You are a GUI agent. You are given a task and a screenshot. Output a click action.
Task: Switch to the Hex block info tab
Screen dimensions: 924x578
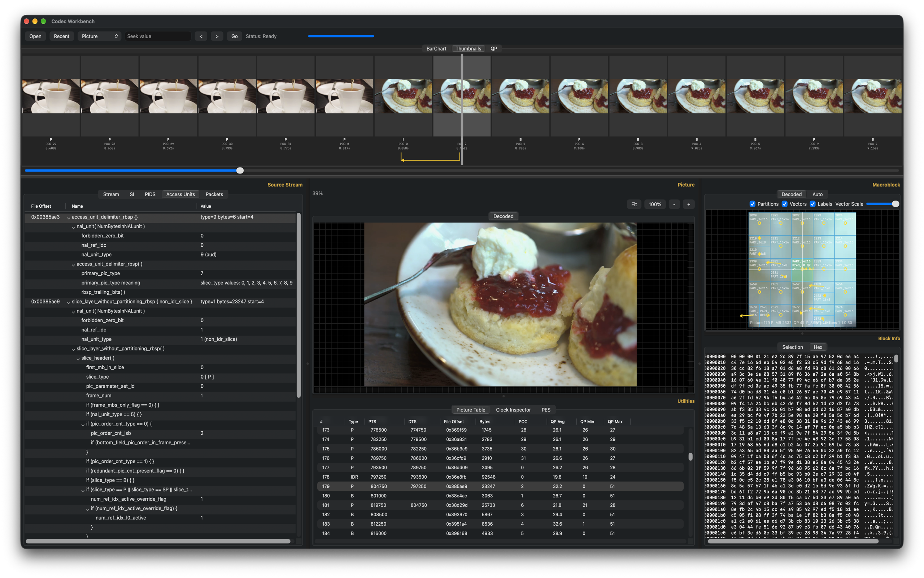[818, 347]
